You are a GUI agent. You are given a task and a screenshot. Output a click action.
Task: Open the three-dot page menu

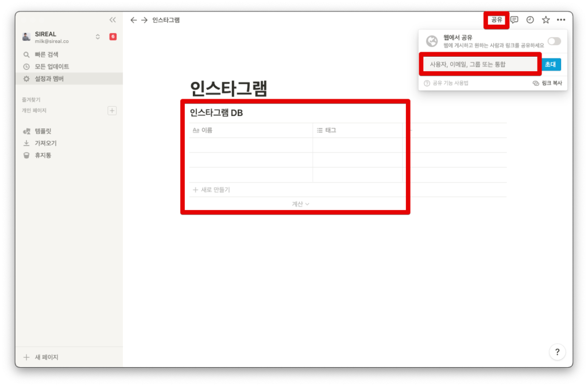[561, 20]
